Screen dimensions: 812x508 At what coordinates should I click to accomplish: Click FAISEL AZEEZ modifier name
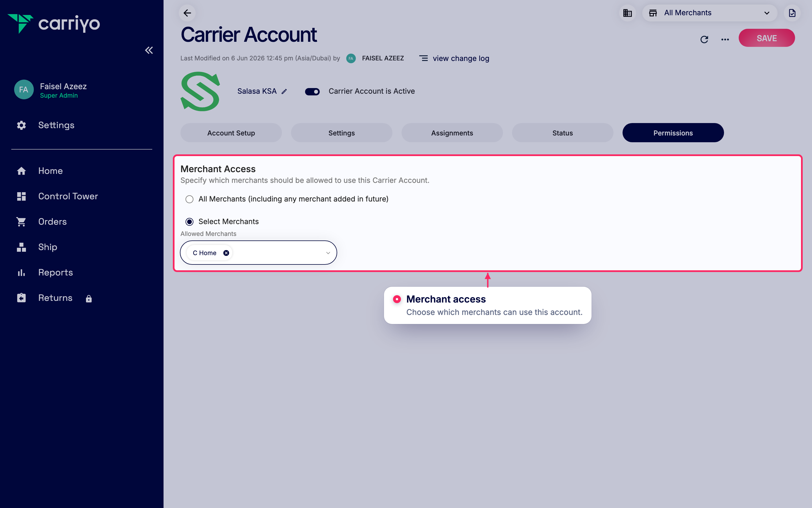coord(383,58)
